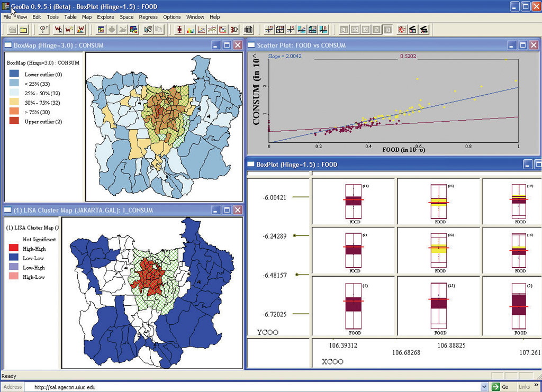Open the Window menu
The height and width of the screenshot is (392, 542).
(x=195, y=17)
